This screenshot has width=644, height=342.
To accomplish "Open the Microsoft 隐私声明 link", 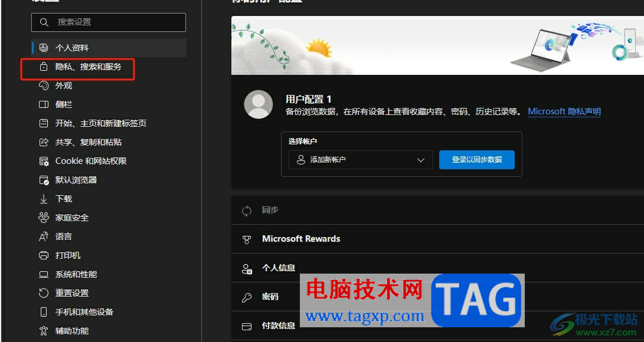I will pyautogui.click(x=564, y=111).
